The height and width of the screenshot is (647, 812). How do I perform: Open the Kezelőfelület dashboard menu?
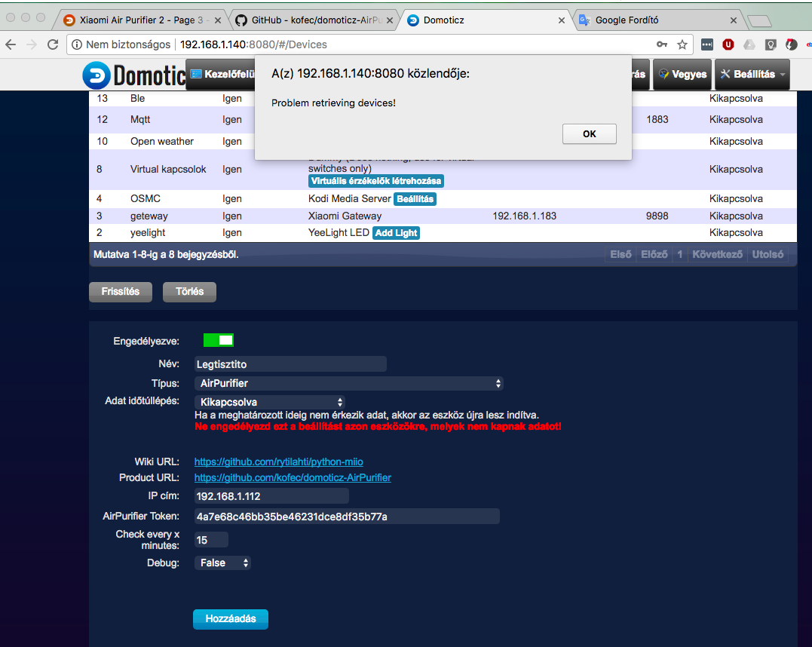[x=222, y=74]
